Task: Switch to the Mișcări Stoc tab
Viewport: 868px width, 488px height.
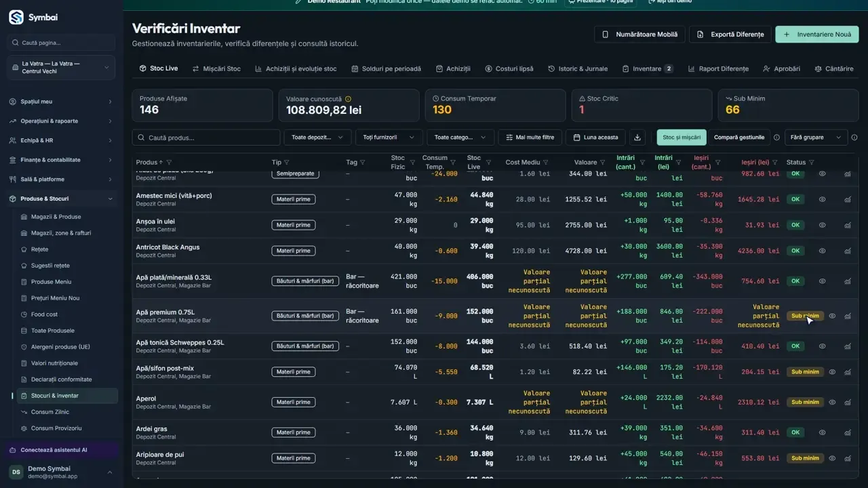Action: click(216, 68)
